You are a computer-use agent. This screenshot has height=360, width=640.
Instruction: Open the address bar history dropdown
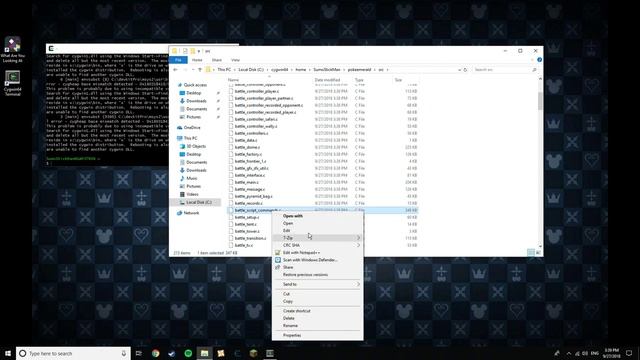tap(460, 70)
